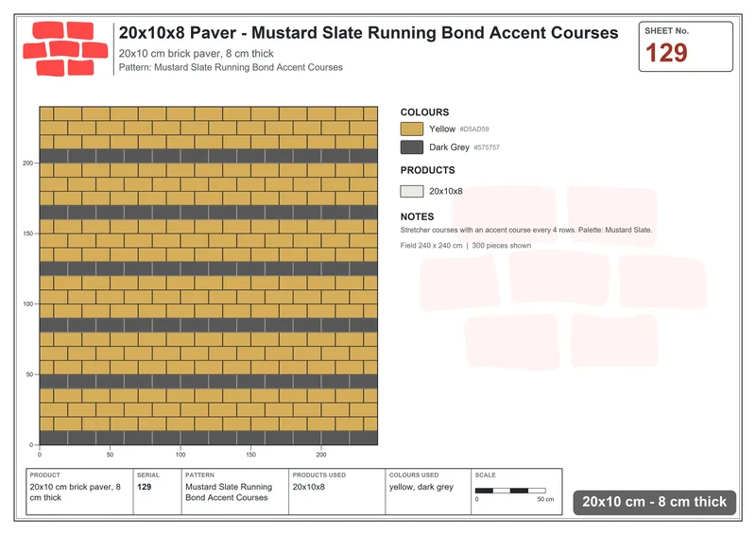The image size is (756, 535).
Task: Click the scale bar graphic
Action: pos(510,491)
